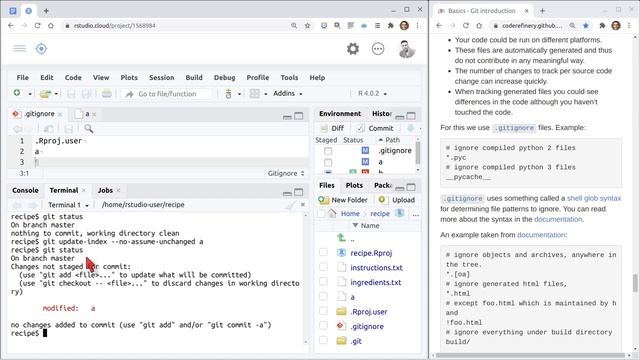Sort files by the Name column header
Image resolution: width=640 pixels, height=360 pixels.
pyautogui.click(x=370, y=226)
